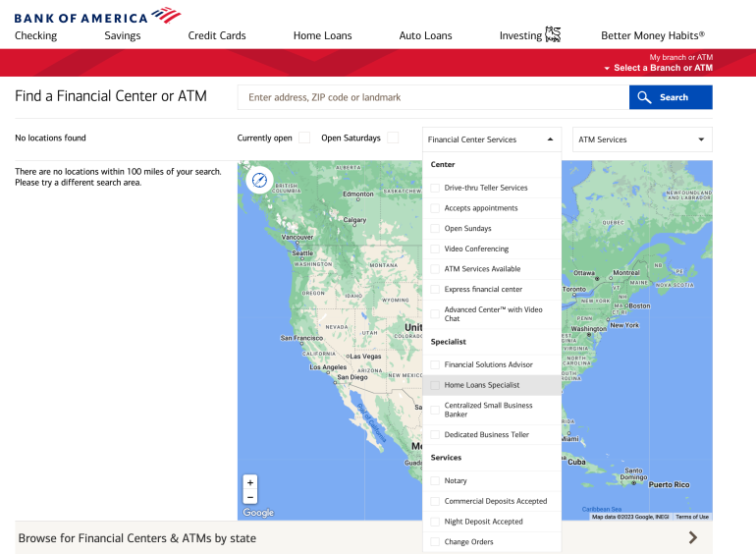Zoom in on the map
756x554 pixels.
[x=250, y=483]
